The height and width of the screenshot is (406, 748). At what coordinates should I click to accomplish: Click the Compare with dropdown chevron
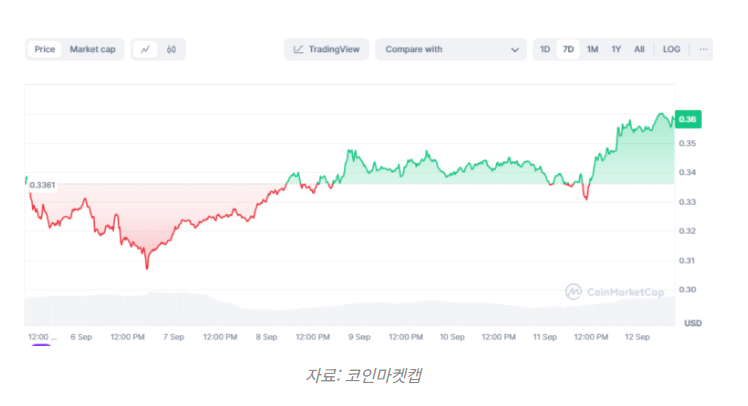coord(515,49)
